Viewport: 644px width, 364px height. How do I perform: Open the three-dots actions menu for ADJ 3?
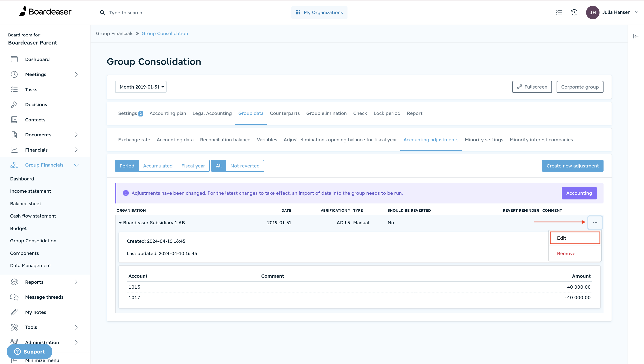pos(595,222)
